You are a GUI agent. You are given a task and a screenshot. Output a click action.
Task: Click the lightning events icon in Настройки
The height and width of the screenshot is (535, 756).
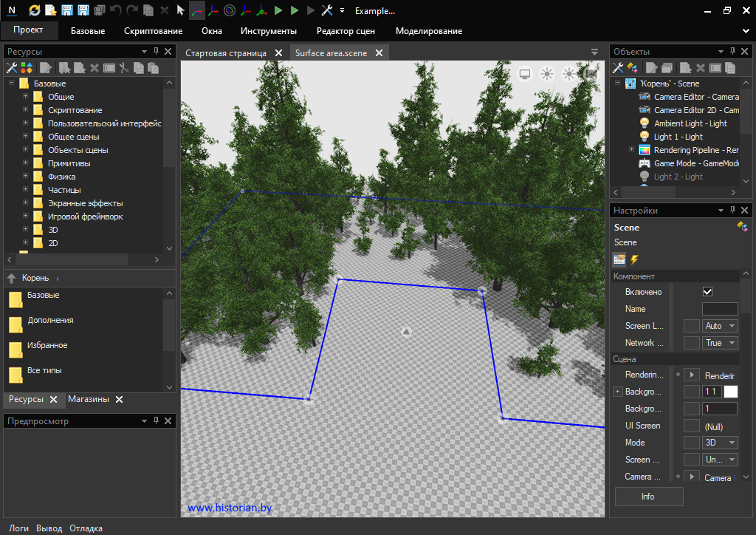pyautogui.click(x=634, y=259)
